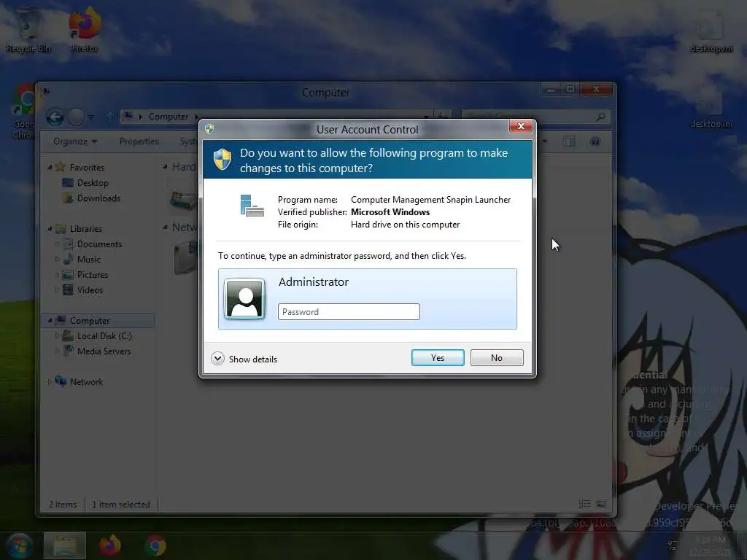Switch to details view icon in status bar
Screen dimensions: 747x560
584,504
